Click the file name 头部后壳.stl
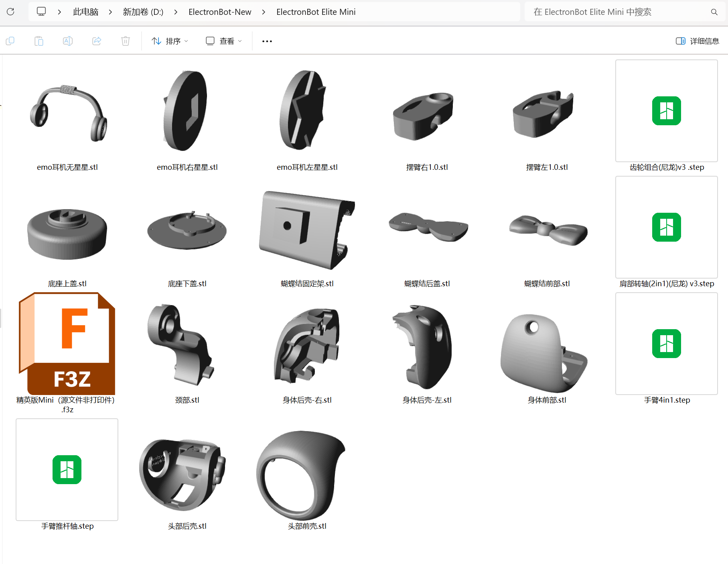Viewport: 728px width, 564px height. [187, 526]
